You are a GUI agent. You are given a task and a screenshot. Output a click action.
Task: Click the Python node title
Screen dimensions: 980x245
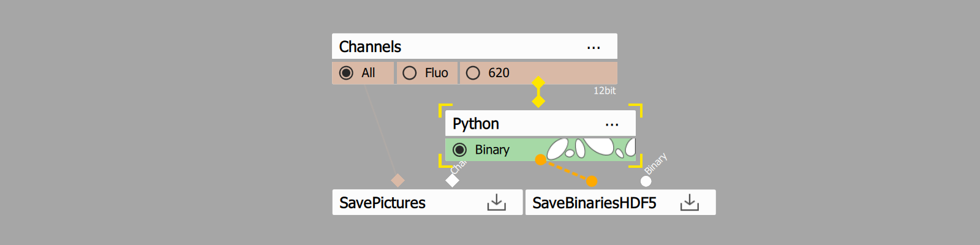475,124
